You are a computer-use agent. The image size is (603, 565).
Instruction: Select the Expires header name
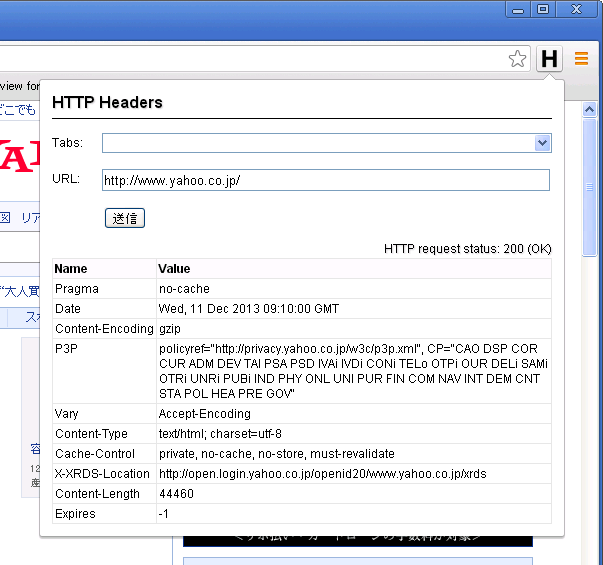[75, 514]
